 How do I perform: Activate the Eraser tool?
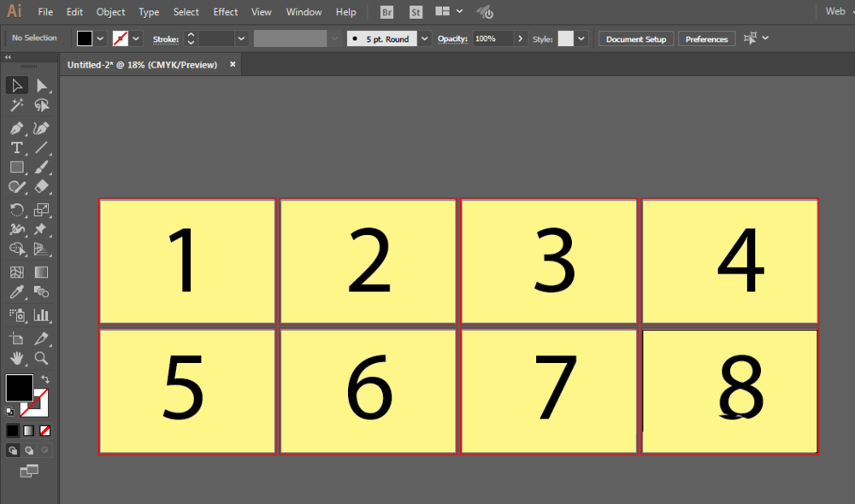click(x=41, y=187)
